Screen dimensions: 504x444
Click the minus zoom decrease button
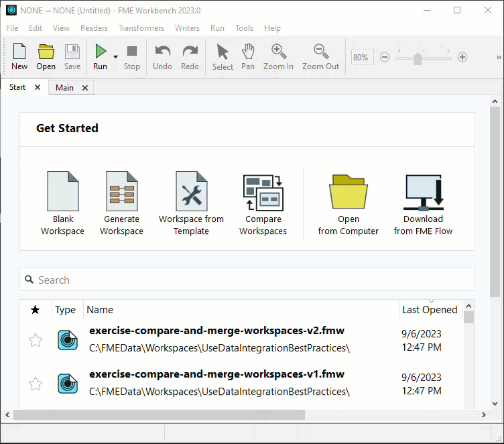click(x=385, y=57)
